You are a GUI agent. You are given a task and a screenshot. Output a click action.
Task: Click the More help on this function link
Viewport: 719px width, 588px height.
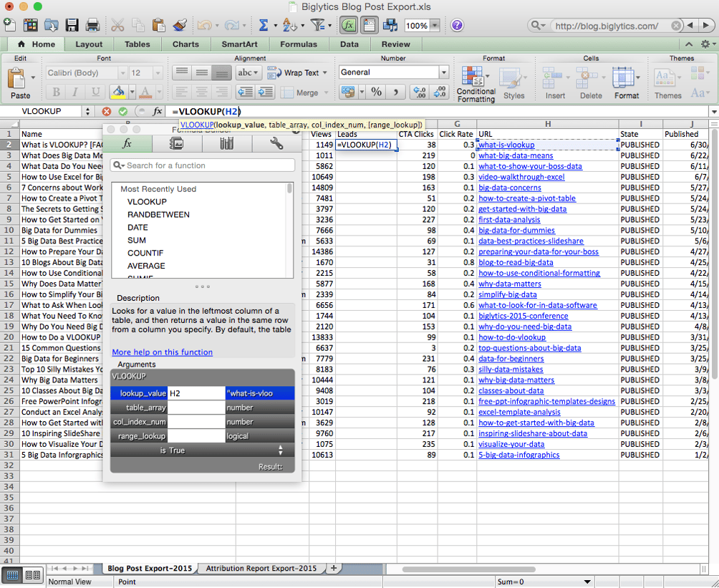tap(162, 352)
